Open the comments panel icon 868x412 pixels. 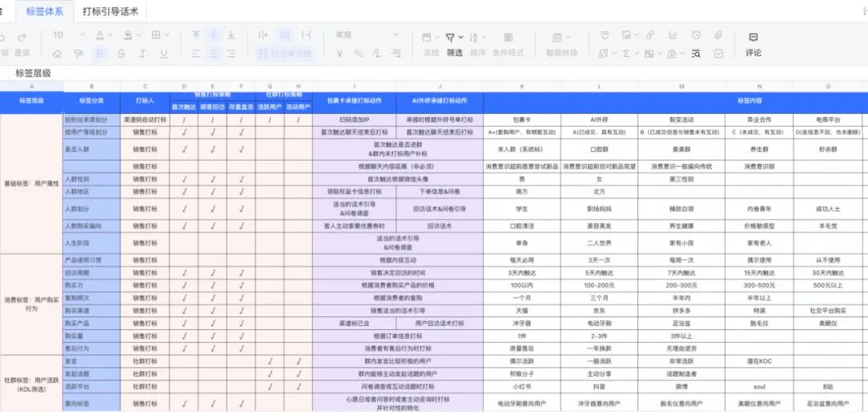(x=753, y=38)
